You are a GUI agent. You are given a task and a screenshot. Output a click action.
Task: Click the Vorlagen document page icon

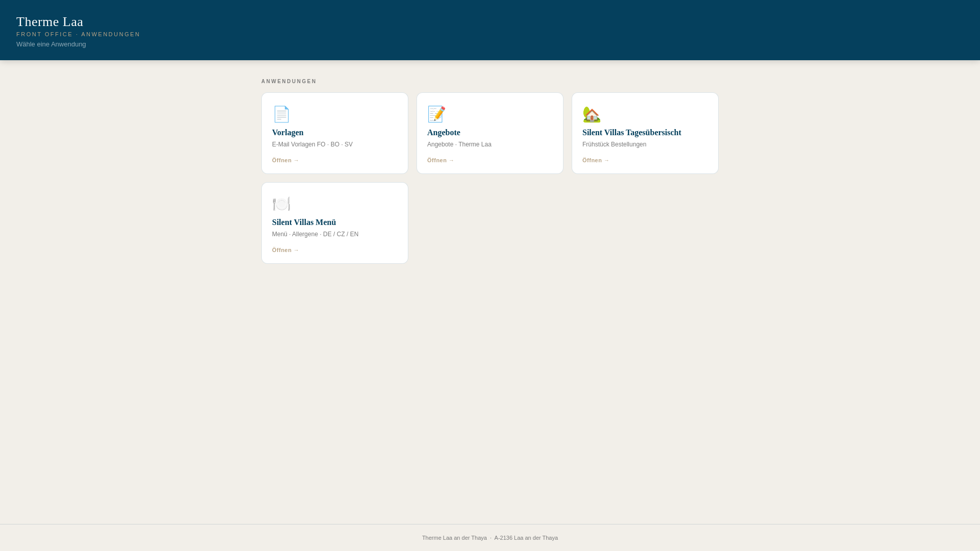281,114
